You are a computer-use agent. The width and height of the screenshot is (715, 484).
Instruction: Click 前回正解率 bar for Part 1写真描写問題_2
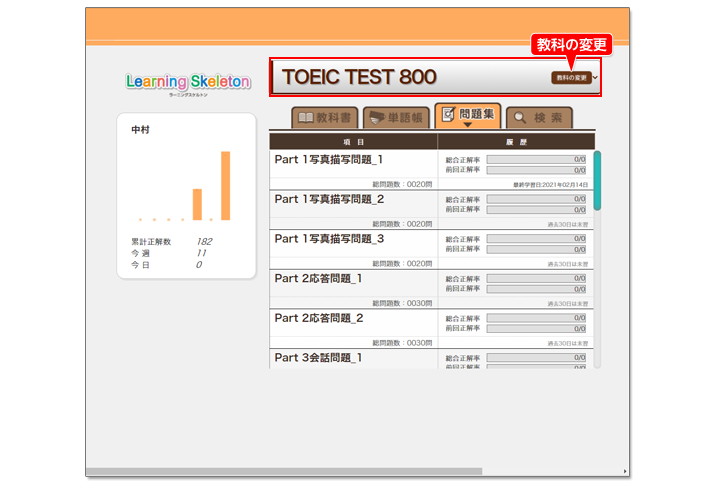[536, 210]
